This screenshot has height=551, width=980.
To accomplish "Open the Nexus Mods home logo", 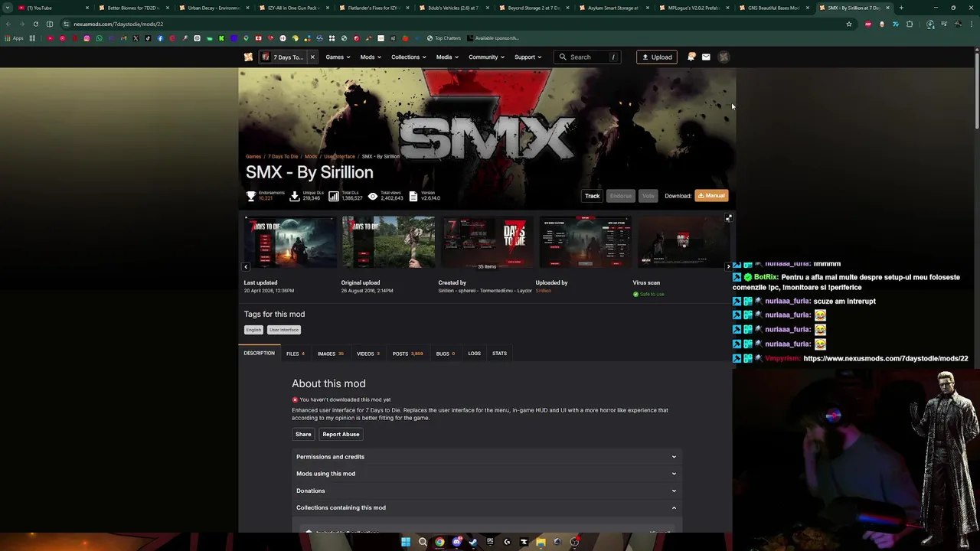I will (248, 57).
